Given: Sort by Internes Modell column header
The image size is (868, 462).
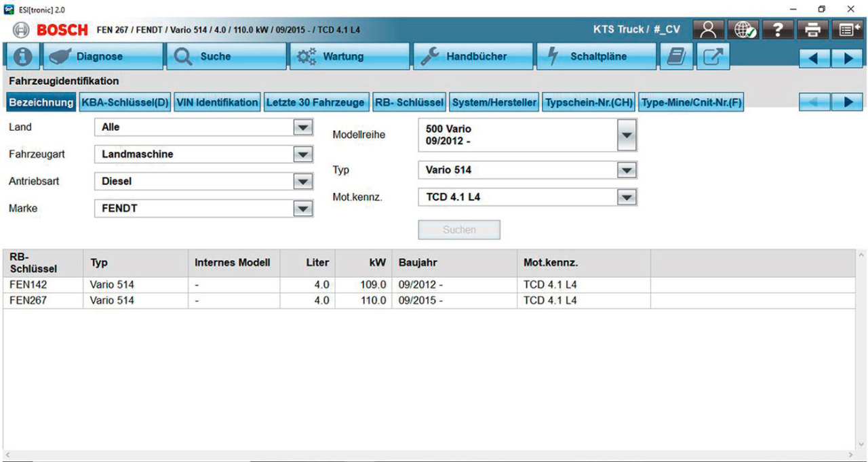Looking at the screenshot, I should click(x=234, y=263).
